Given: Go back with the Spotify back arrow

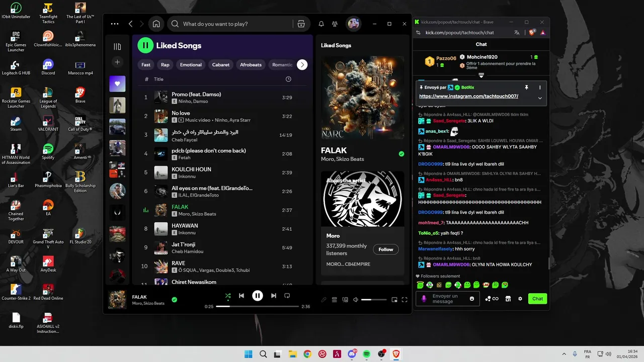Looking at the screenshot, I should (x=131, y=24).
